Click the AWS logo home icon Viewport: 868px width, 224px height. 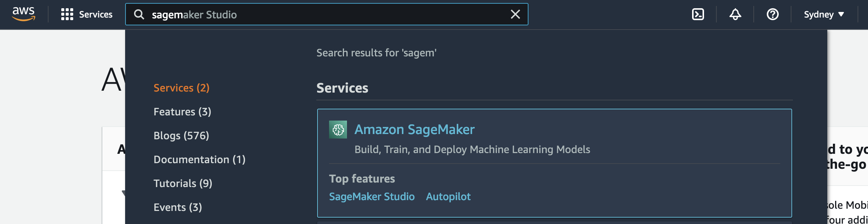(24, 14)
